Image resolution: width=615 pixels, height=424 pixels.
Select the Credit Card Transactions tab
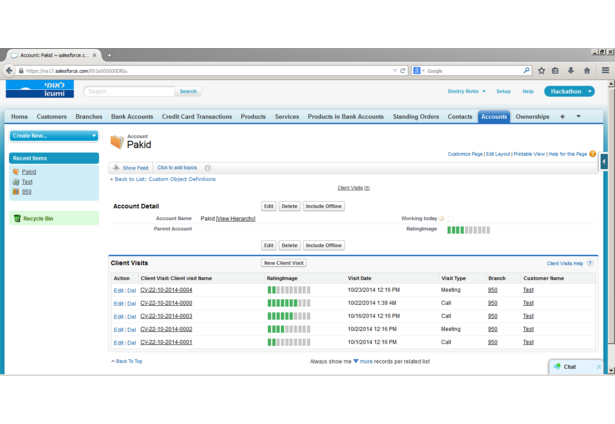click(197, 116)
